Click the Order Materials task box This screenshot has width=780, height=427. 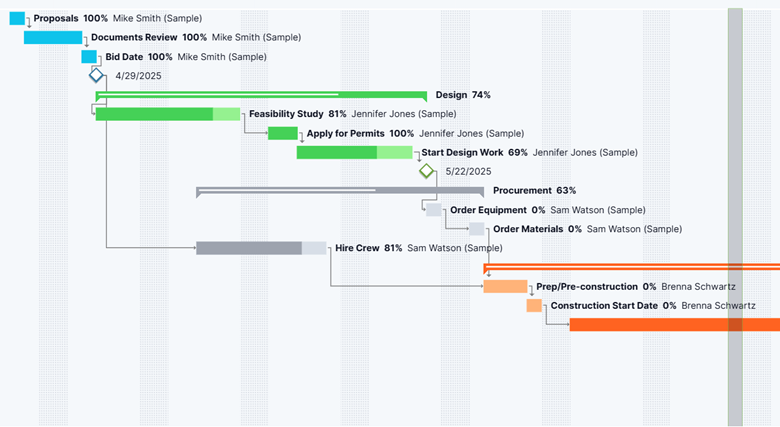point(477,229)
